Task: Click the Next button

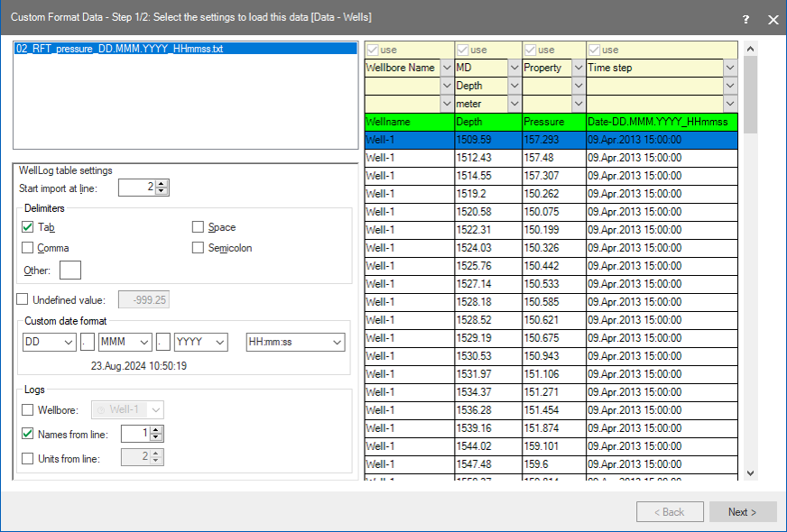Action: point(742,512)
